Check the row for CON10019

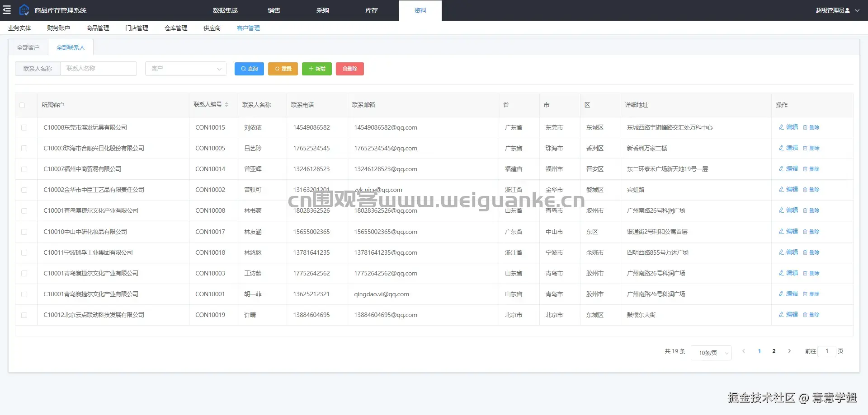[x=24, y=315]
